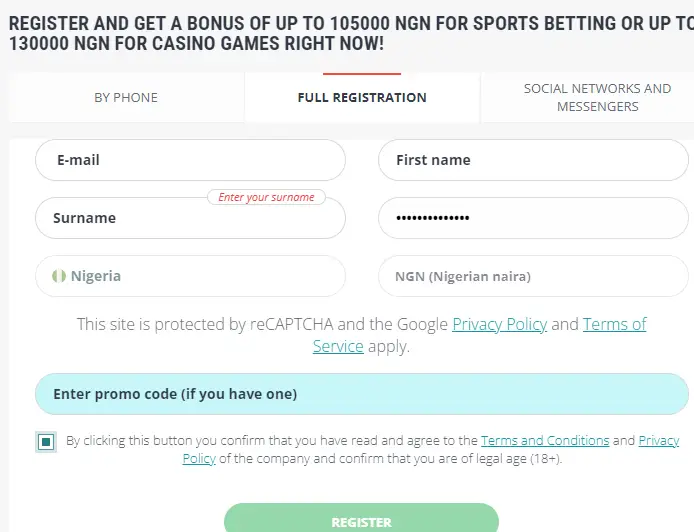Click the masked password field
This screenshot has width=694, height=532.
pyautogui.click(x=533, y=218)
